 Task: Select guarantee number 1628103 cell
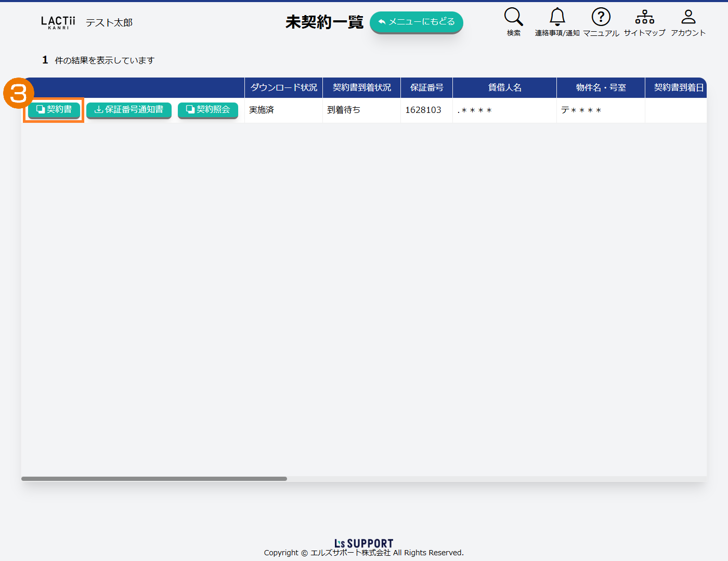click(423, 110)
